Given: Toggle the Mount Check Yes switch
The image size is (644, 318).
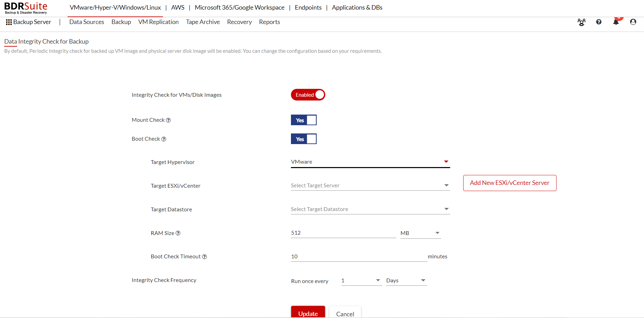Looking at the screenshot, I should tap(304, 120).
